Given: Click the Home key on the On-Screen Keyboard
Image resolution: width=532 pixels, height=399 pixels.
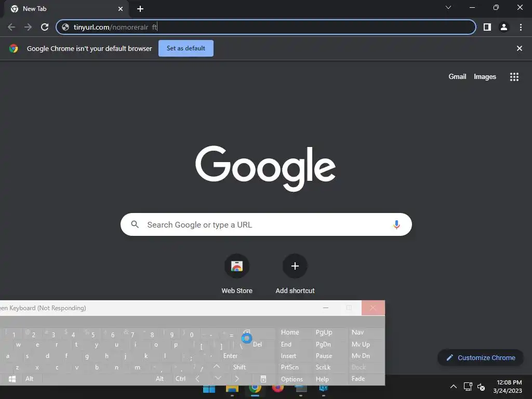Looking at the screenshot, I should [290, 332].
